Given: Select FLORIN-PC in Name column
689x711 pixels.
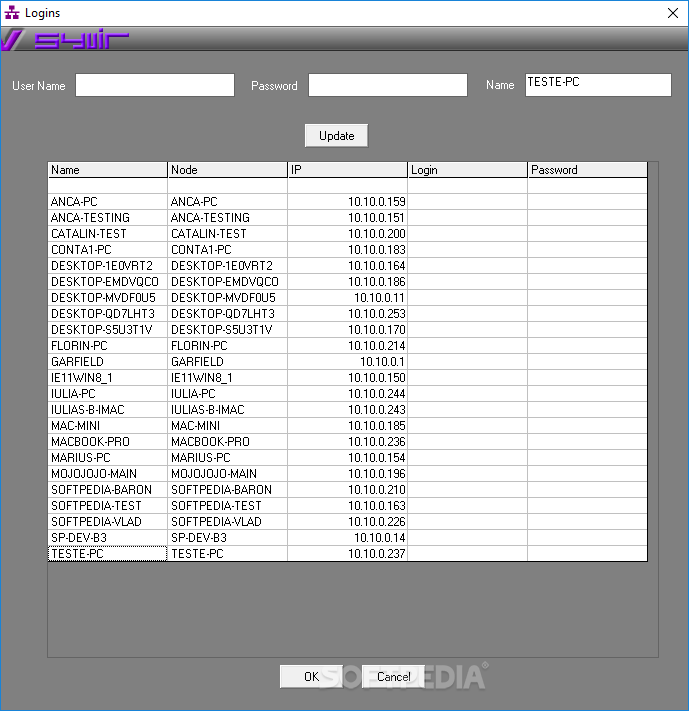Looking at the screenshot, I should pos(108,346).
